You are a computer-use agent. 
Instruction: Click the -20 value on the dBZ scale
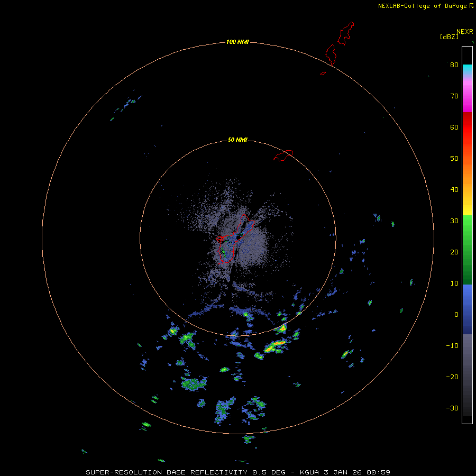(x=452, y=377)
